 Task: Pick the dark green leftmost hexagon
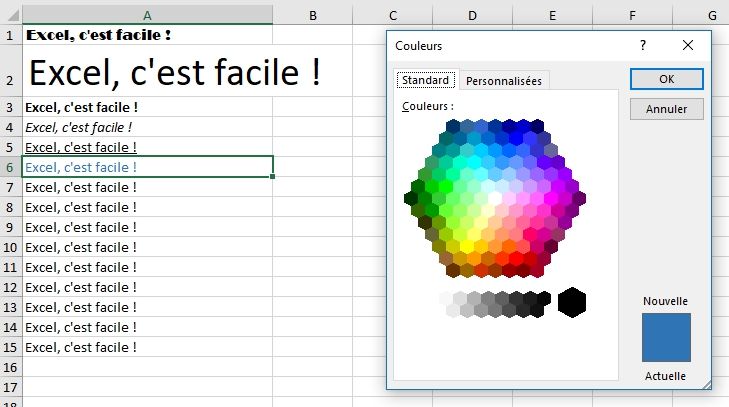coord(411,198)
